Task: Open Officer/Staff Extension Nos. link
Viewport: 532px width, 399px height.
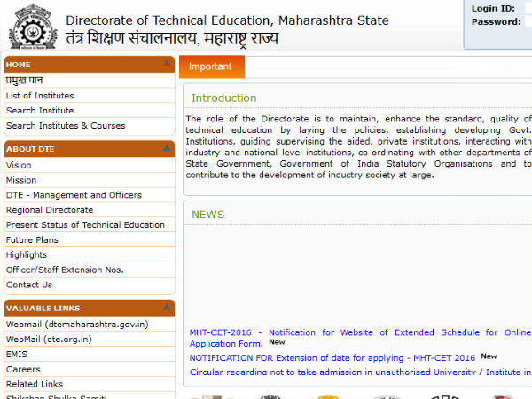Action: [65, 270]
